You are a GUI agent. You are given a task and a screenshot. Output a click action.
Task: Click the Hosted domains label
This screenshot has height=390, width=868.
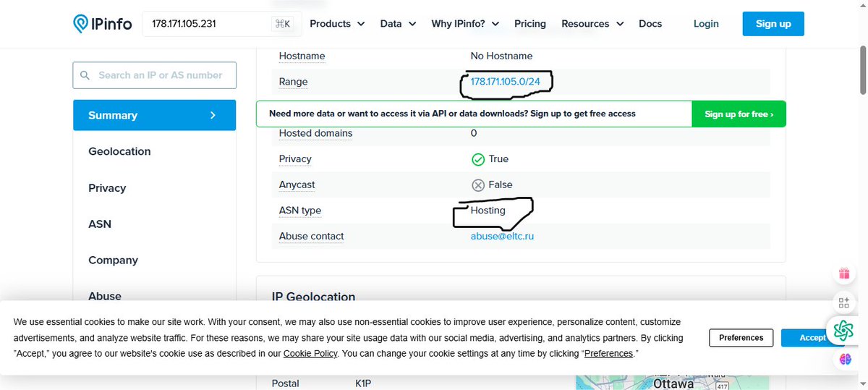316,133
